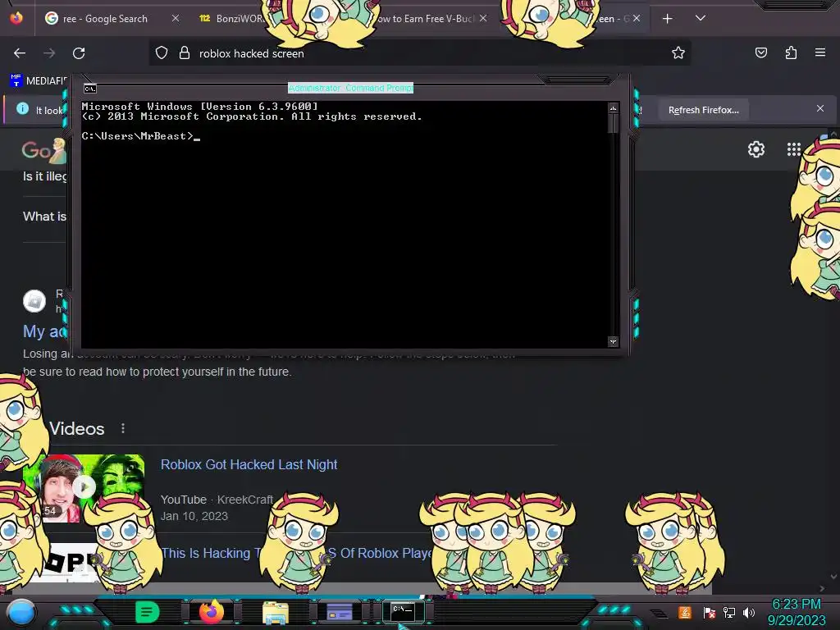Image resolution: width=840 pixels, height=630 pixels.
Task: Open Save to Pocket button
Action: coord(760,52)
